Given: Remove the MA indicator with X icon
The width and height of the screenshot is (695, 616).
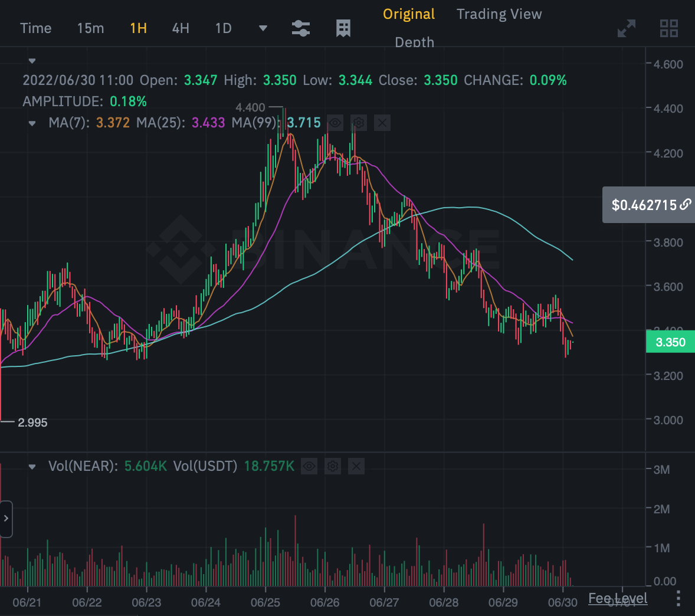Looking at the screenshot, I should pos(382,123).
